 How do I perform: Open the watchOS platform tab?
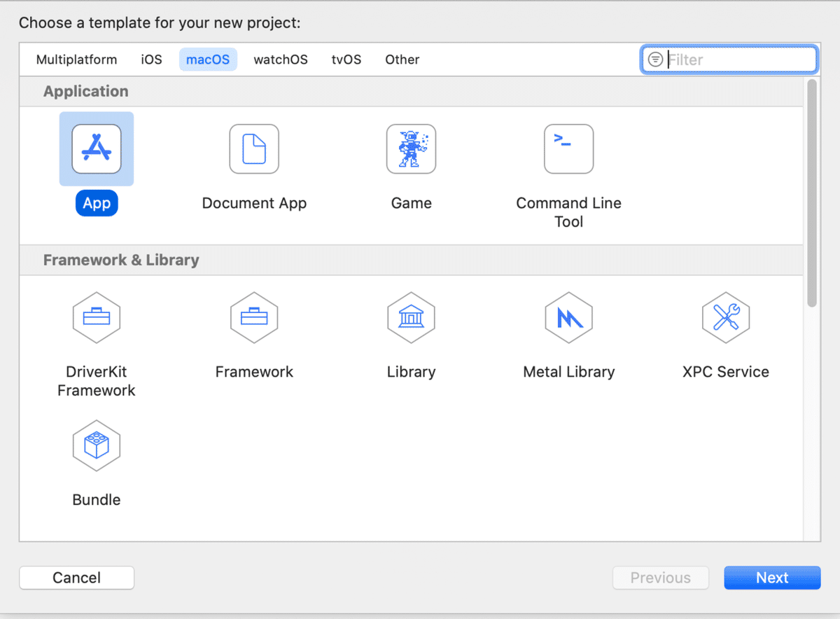tap(281, 60)
